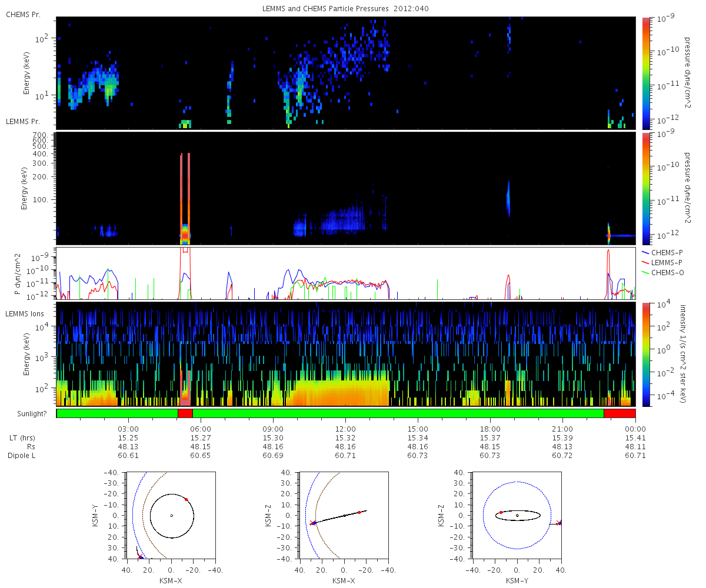Click the KSM-X versus KSM-Z orbit plot
The height and width of the screenshot is (588, 706).
point(344,516)
